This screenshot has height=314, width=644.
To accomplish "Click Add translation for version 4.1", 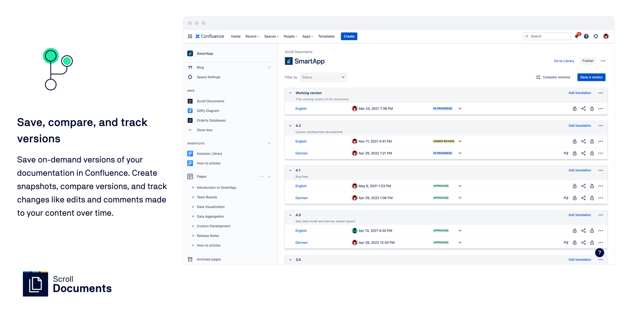I will (x=579, y=170).
